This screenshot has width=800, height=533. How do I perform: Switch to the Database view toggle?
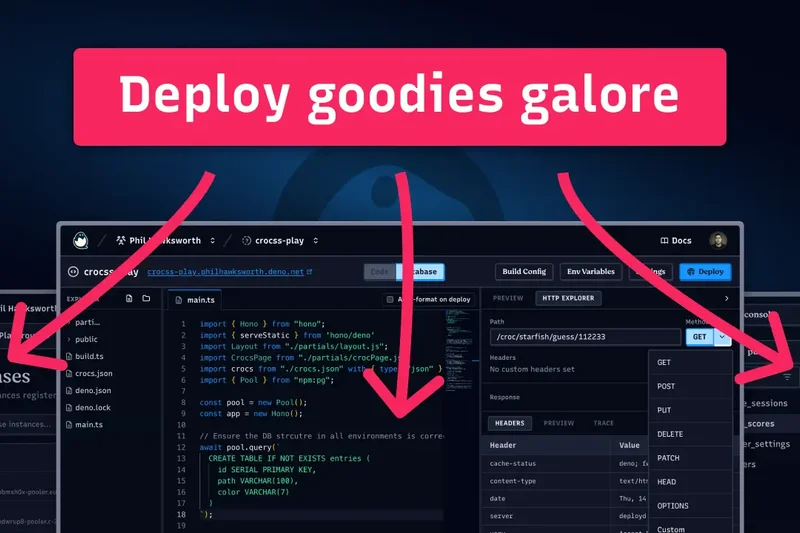[x=420, y=272]
